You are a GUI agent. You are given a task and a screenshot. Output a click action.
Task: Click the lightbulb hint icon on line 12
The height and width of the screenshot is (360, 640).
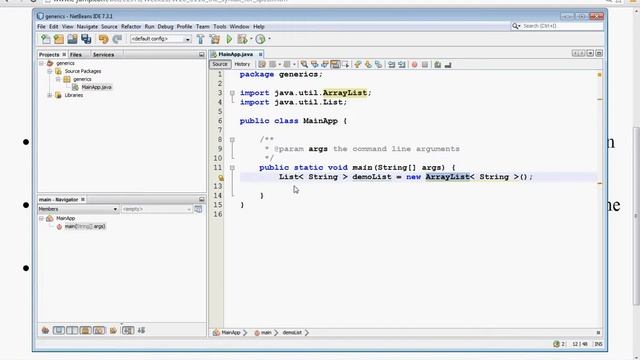coord(220,178)
